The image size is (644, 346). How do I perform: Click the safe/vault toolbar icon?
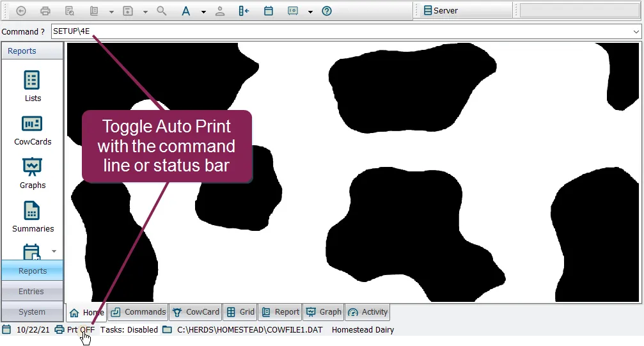pos(293,11)
